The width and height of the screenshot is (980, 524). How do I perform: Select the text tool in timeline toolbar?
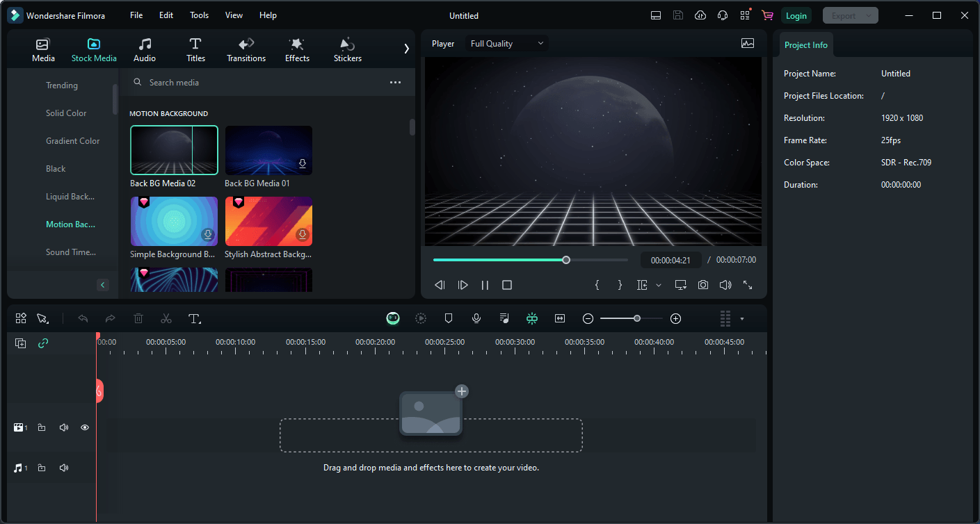point(195,318)
